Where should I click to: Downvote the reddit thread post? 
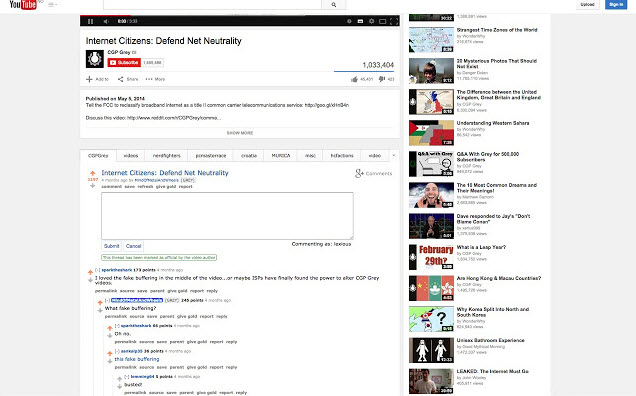coord(92,185)
